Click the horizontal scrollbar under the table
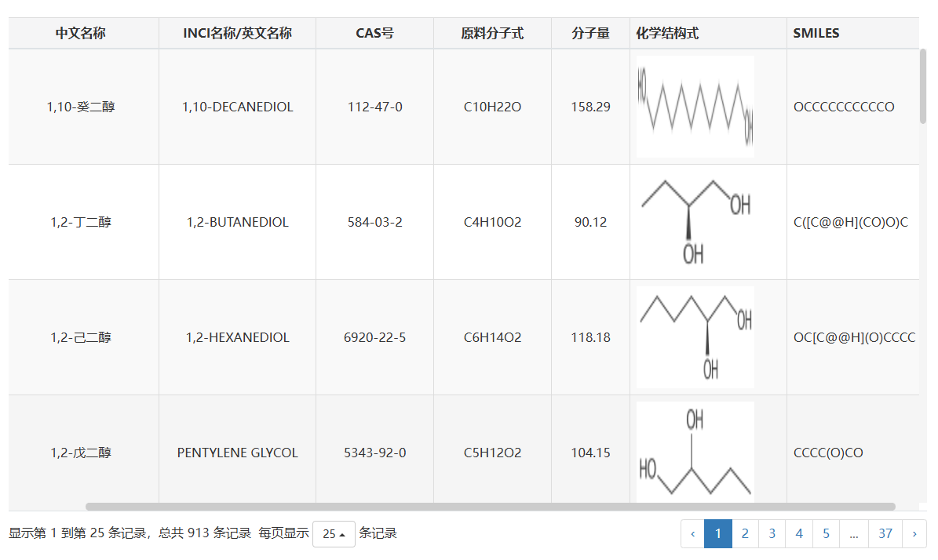 491,507
